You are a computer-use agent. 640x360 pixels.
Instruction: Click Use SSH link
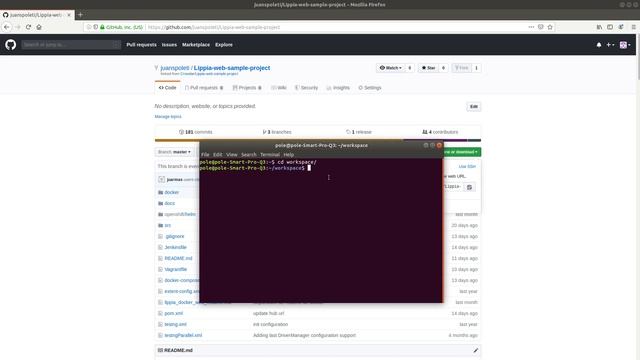coord(467,167)
